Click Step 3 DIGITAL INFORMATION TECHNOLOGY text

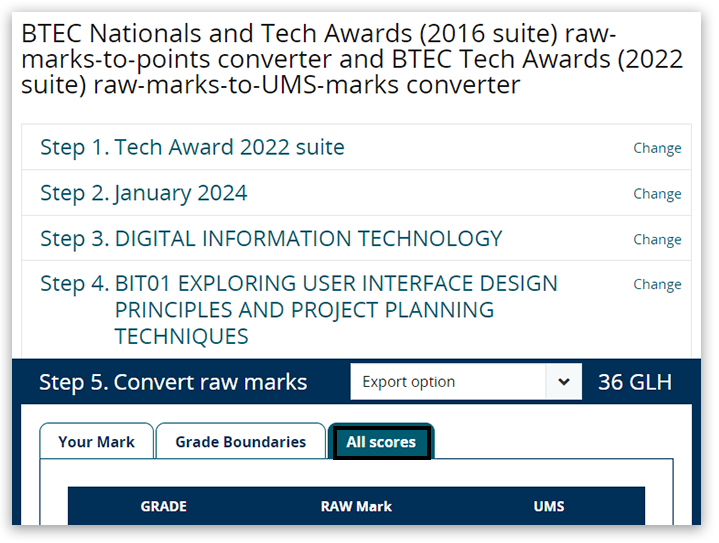coord(271,239)
